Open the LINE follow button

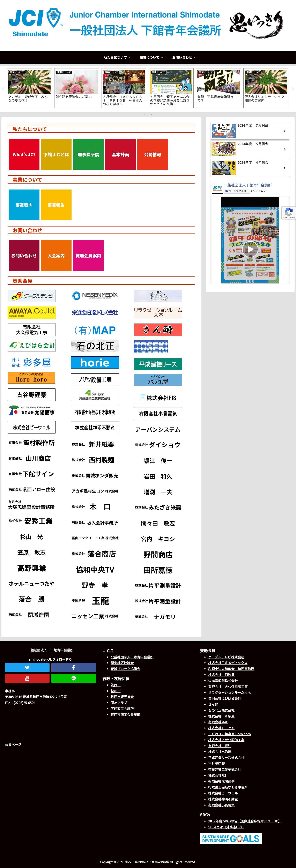[x=74, y=678]
